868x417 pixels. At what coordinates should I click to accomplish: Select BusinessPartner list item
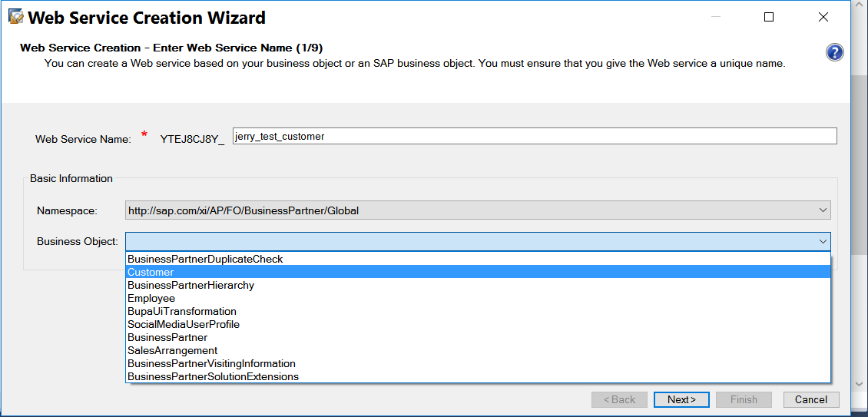(479, 337)
